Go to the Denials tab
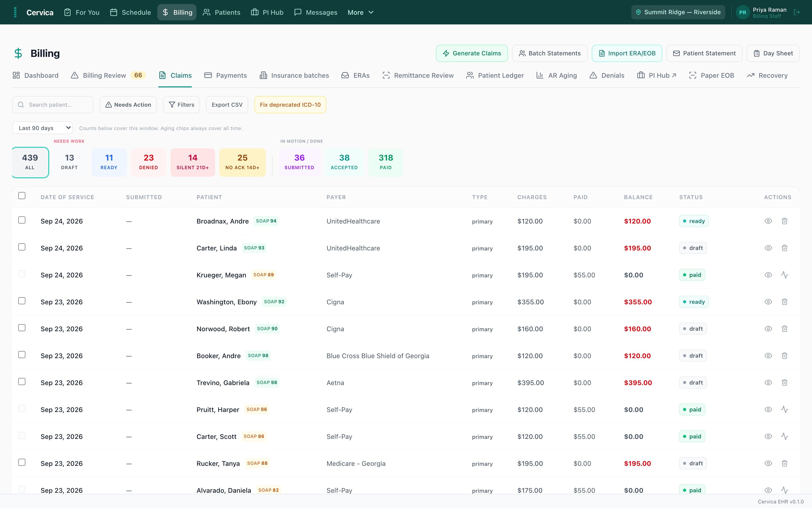This screenshot has width=812, height=508. [607, 75]
